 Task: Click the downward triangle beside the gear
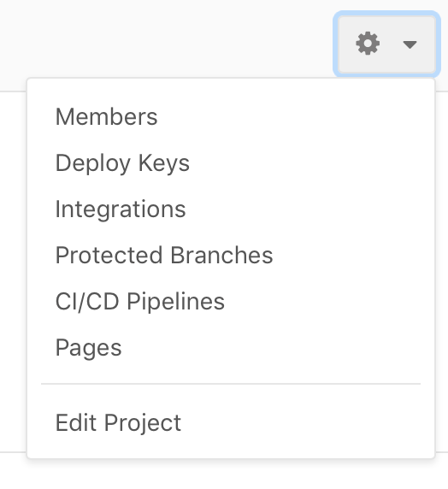[x=410, y=44]
